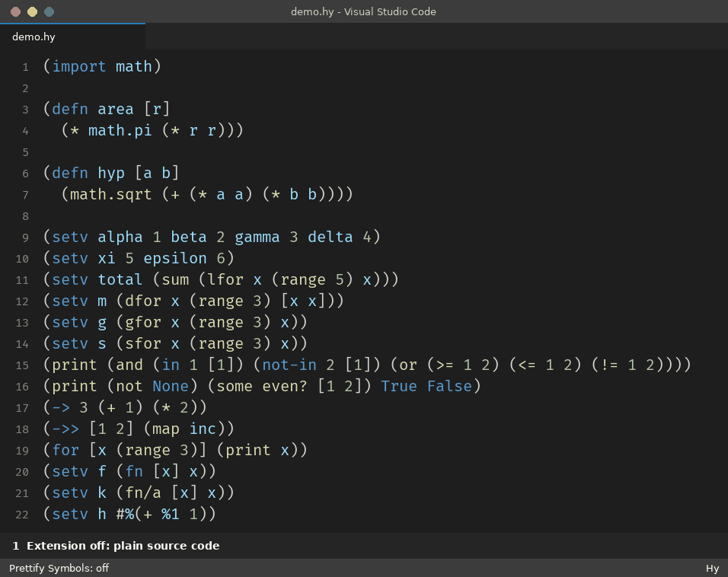
Task: Click the teal maximize window dot
Action: [x=49, y=11]
